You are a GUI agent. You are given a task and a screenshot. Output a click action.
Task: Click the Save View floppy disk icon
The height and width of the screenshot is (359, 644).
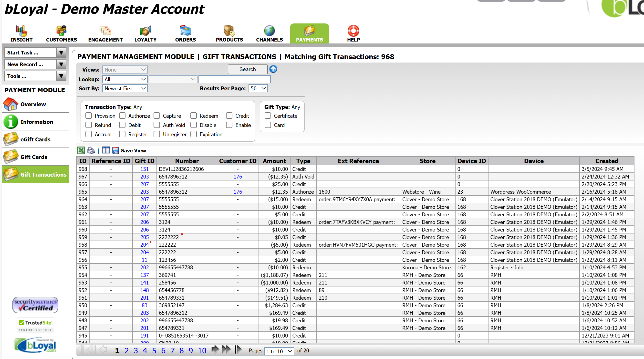coord(115,150)
